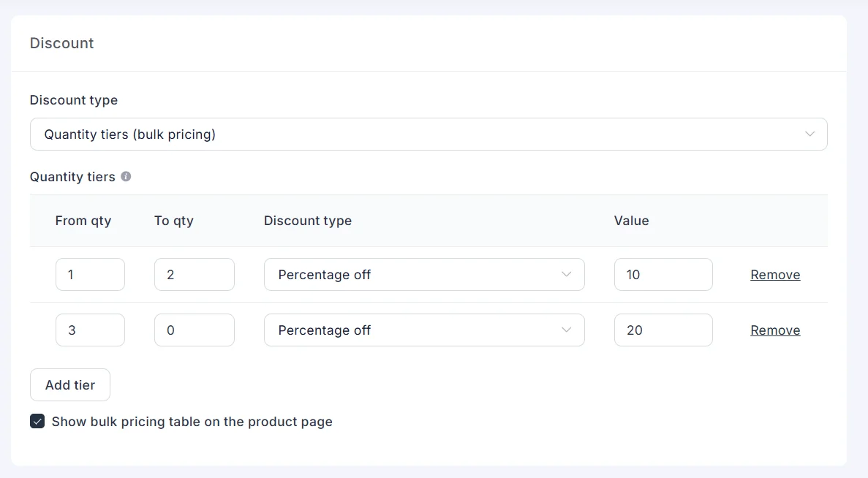Viewport: 868px width, 478px height.
Task: Click the Discount type table column header
Action: (x=308, y=221)
